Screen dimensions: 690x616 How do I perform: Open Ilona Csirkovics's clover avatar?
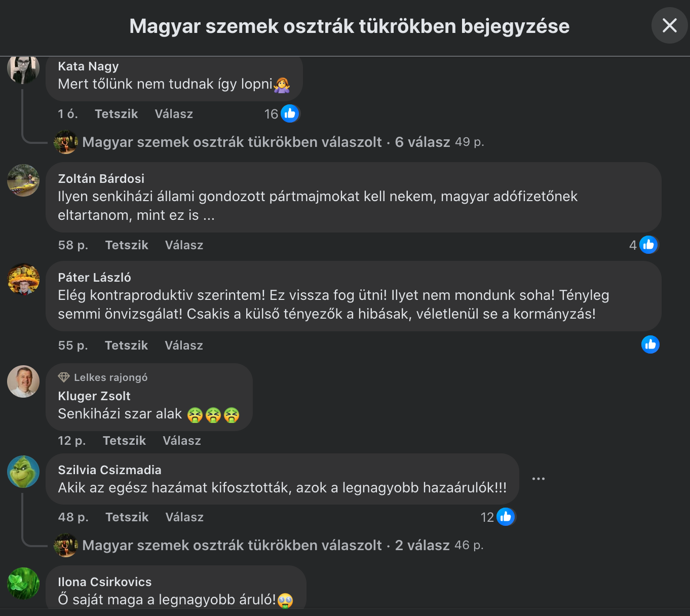click(23, 584)
